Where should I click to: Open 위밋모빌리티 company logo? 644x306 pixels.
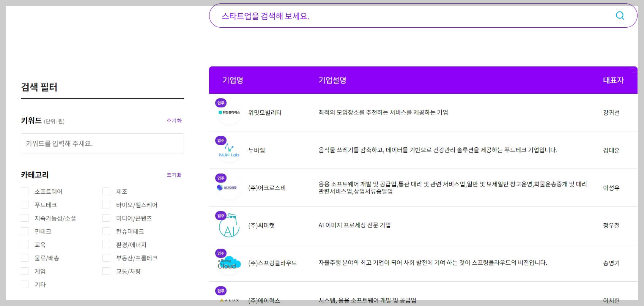point(229,113)
